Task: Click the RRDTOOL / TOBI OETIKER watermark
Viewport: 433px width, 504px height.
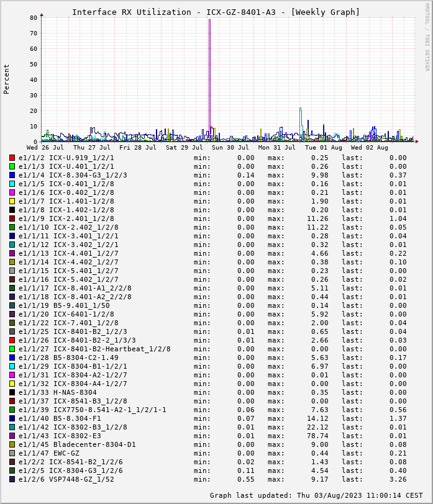Action: click(x=426, y=36)
